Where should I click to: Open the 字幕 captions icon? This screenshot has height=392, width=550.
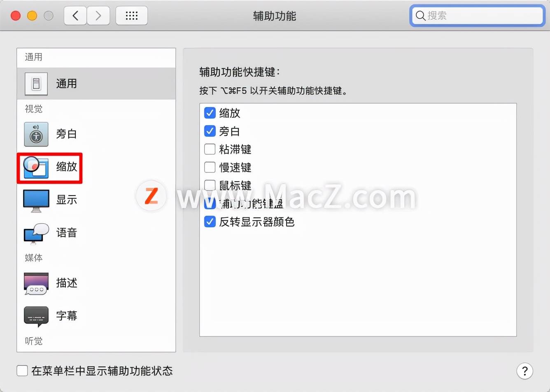(x=36, y=317)
